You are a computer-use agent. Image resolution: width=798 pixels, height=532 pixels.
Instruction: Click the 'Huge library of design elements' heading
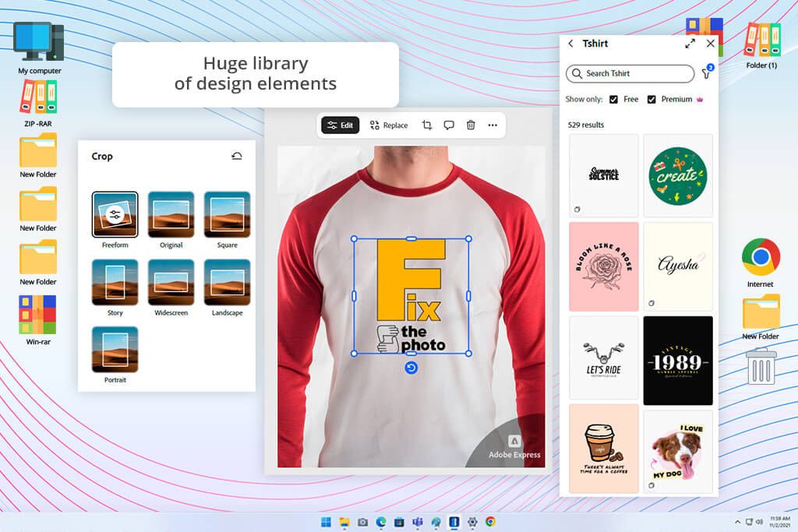point(256,74)
